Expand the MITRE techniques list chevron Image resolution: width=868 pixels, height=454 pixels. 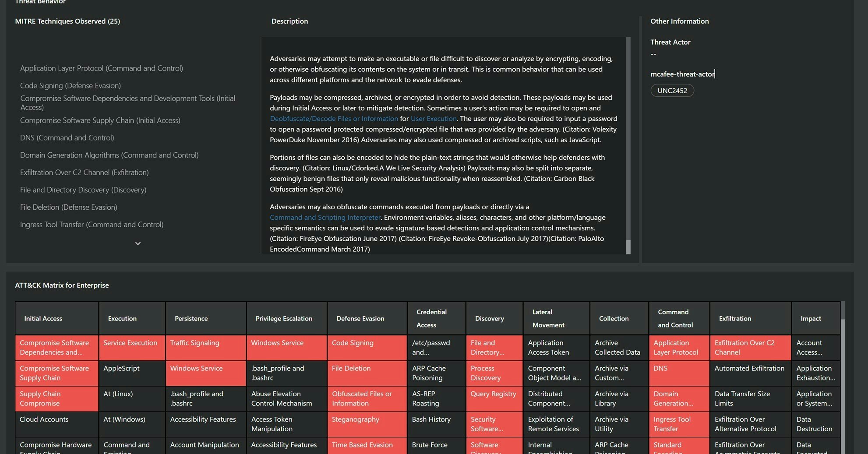pos(138,243)
